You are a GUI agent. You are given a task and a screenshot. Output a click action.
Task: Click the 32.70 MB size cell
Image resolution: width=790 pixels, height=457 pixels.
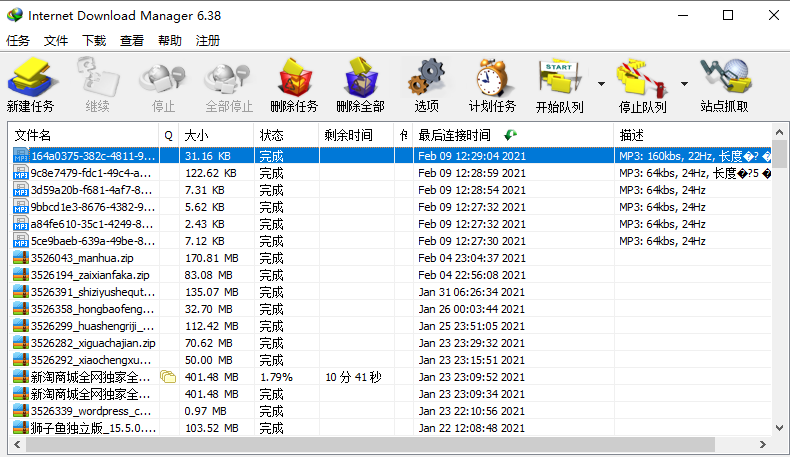[209, 309]
